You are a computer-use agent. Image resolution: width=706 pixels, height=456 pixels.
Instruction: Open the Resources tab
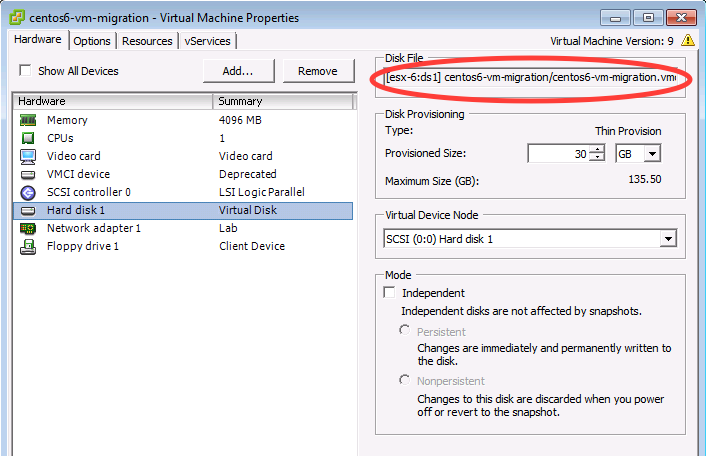[147, 41]
